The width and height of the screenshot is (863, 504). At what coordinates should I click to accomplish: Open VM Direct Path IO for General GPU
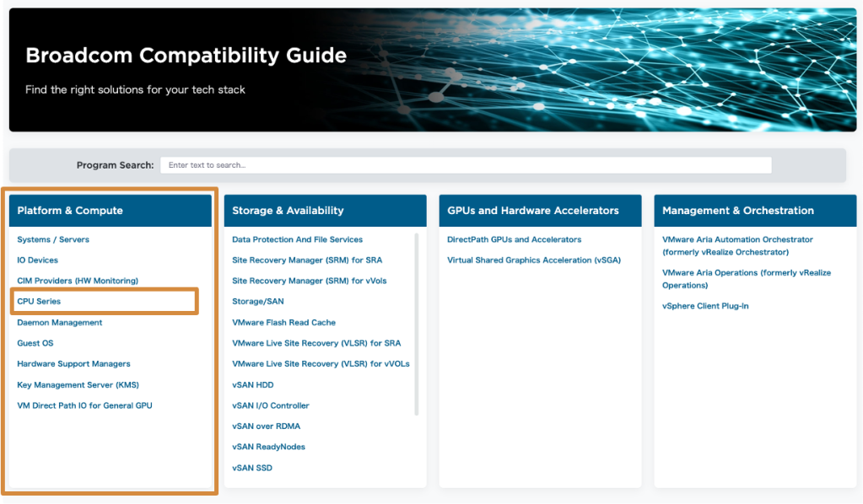pyautogui.click(x=84, y=405)
